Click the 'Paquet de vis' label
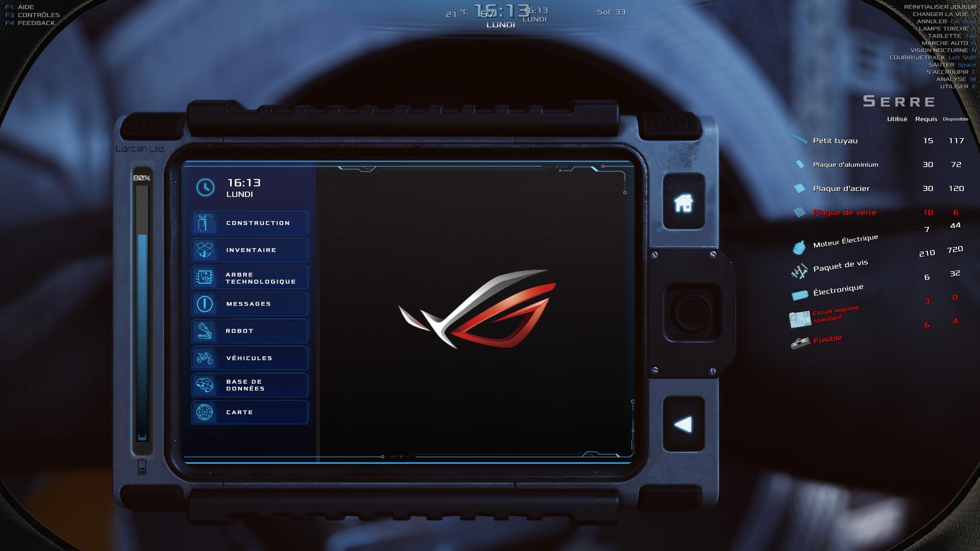This screenshot has width=980, height=551. pyautogui.click(x=841, y=265)
